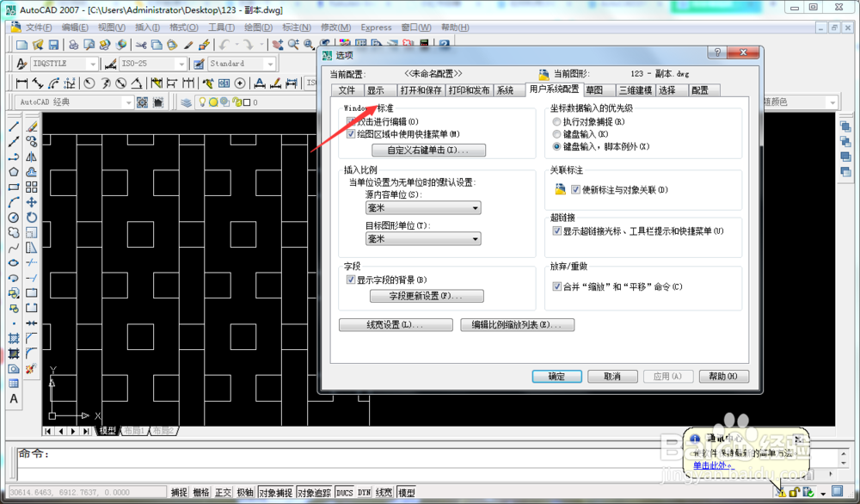The image size is (860, 504).
Task: Open the ISO-25 dimension style dropdown
Action: [152, 65]
